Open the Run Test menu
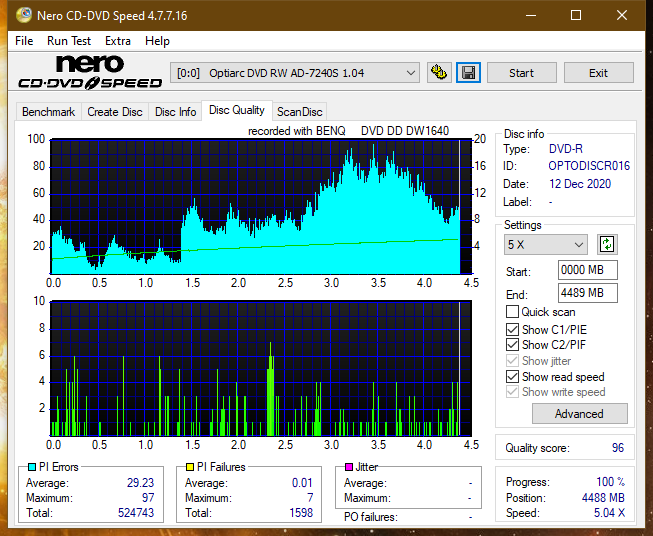 [69, 41]
